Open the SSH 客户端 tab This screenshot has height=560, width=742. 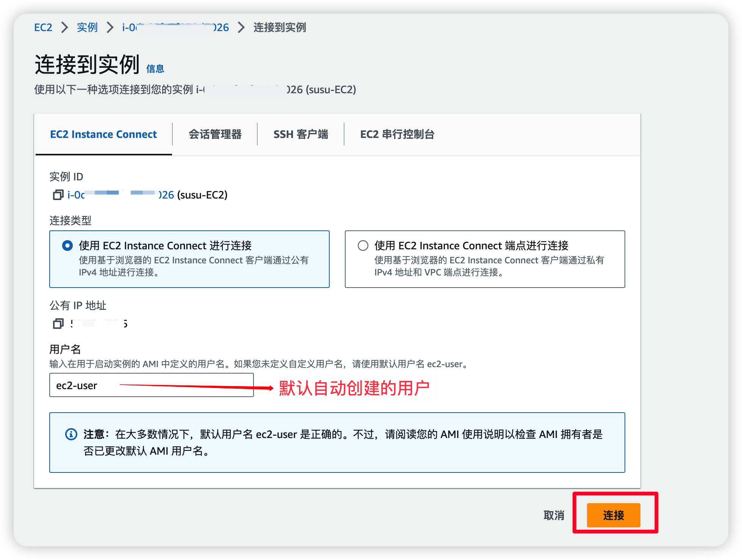point(301,134)
